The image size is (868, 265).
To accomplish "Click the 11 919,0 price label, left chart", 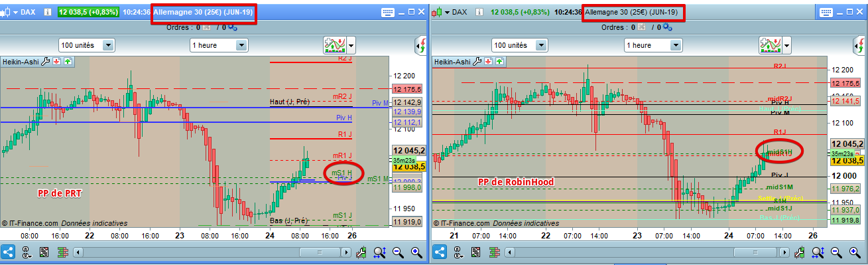I will click(407, 222).
